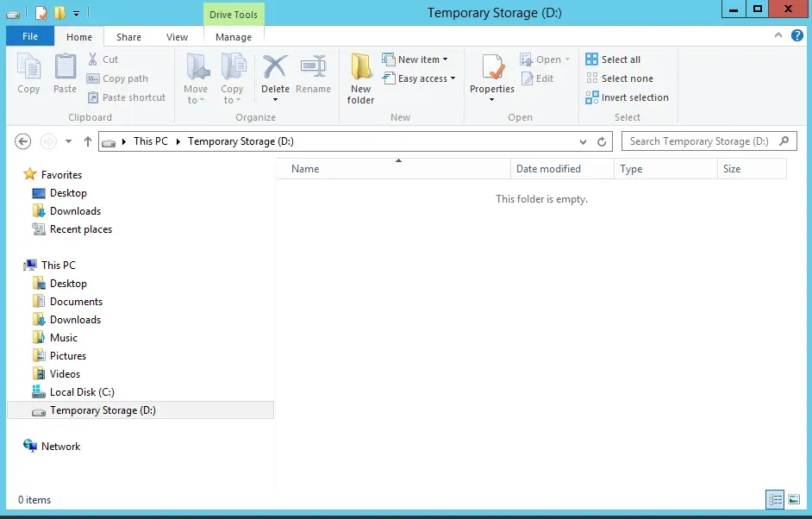Collapse the ribbon using the chevron arrow

coord(778,36)
